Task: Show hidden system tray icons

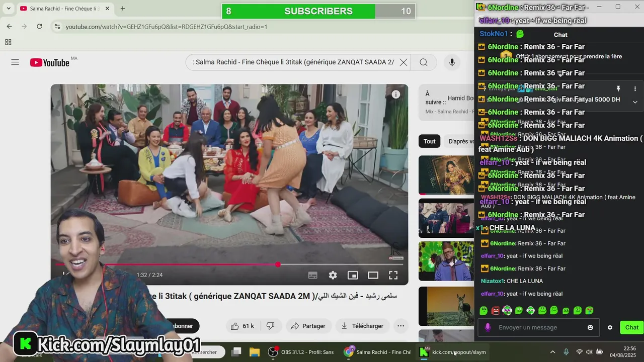Action: click(552, 352)
